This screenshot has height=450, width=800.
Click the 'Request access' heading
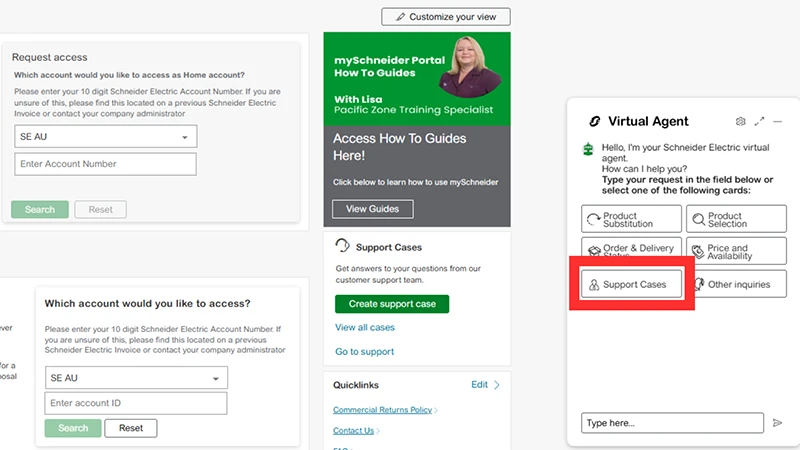tap(49, 57)
